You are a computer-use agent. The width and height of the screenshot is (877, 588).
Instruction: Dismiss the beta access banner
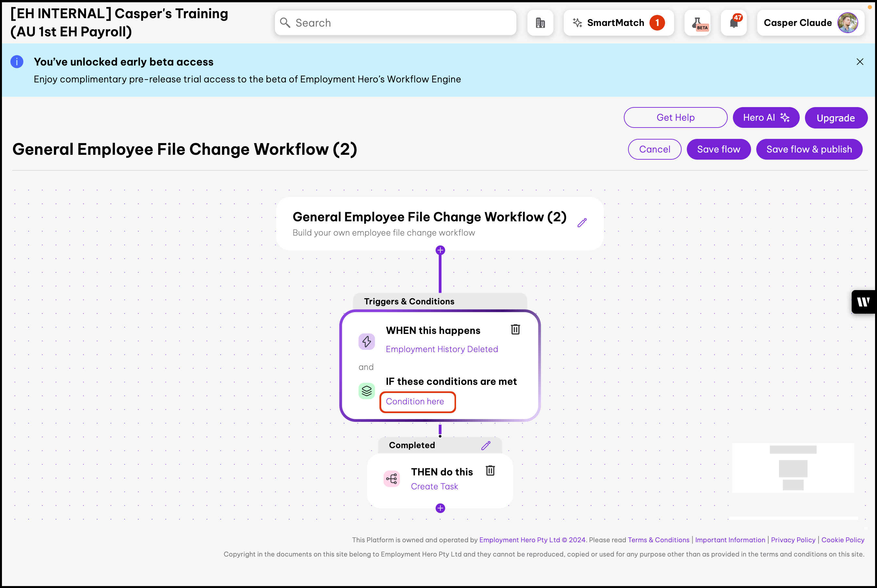pos(860,62)
